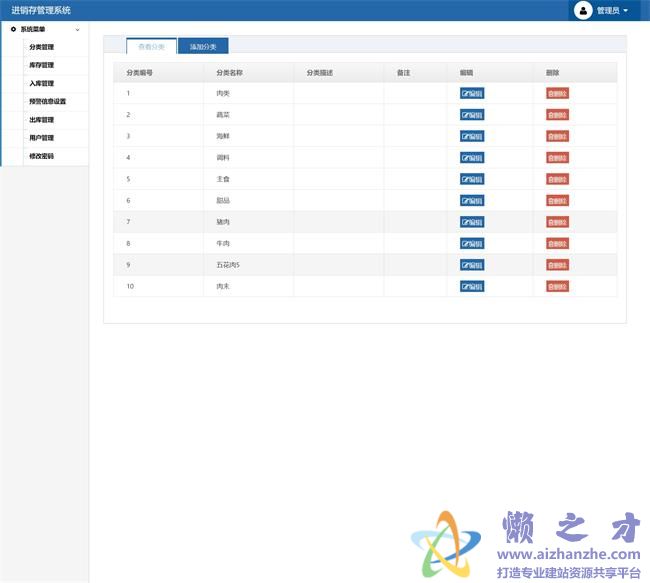Viewport: 650px width, 583px height.
Task: Delete the 甜品 category row
Action: tap(557, 200)
